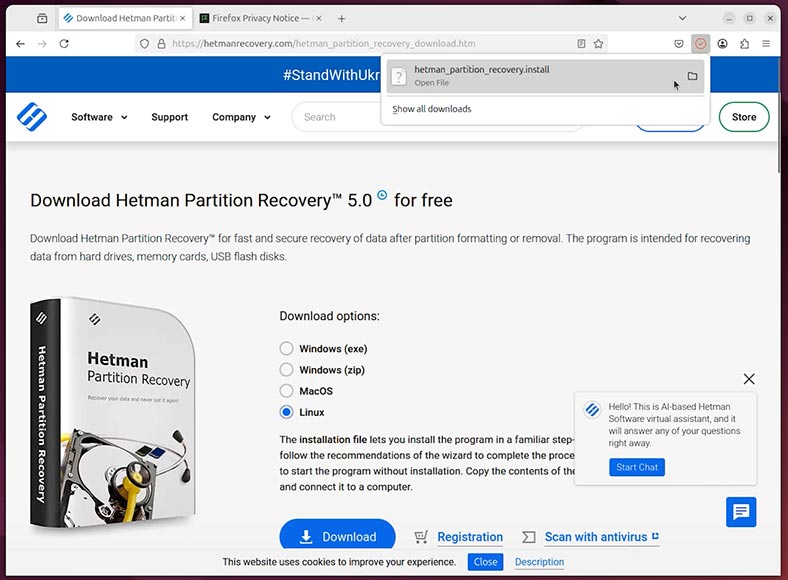Expand the Company menu dropdown
Screen dimensions: 788x580
[x=241, y=117]
